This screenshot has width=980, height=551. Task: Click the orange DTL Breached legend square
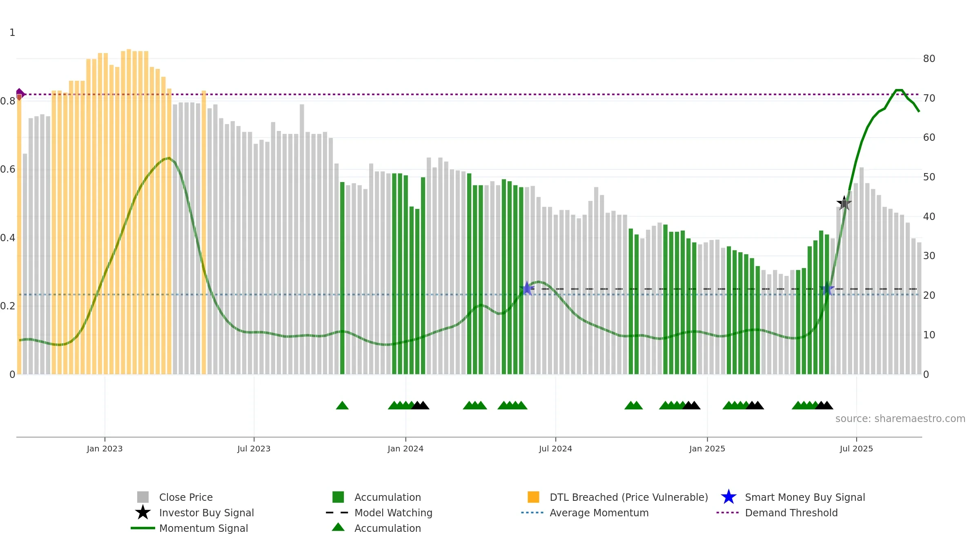[533, 497]
